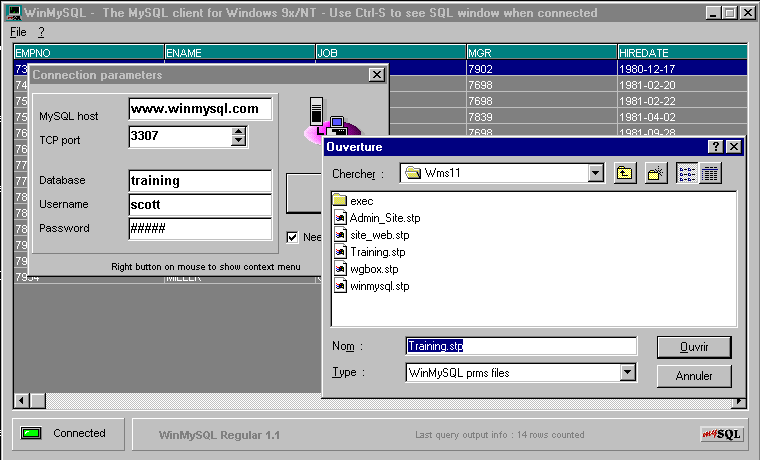Select the HIREDATE cell 1981-02-22
Viewport: 760px width, 460px height.
[682, 101]
